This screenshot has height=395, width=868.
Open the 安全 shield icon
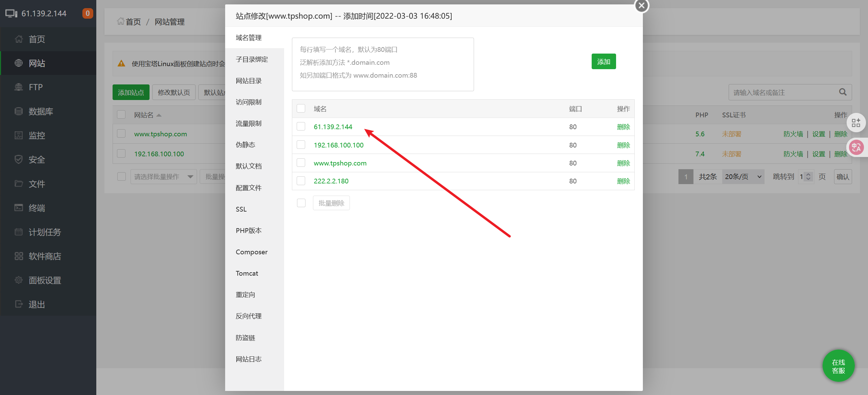(x=19, y=159)
